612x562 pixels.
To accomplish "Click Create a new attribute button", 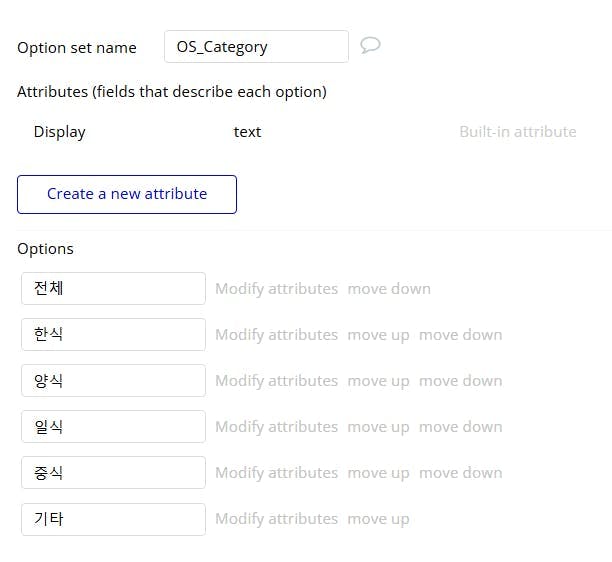I will pyautogui.click(x=127, y=194).
